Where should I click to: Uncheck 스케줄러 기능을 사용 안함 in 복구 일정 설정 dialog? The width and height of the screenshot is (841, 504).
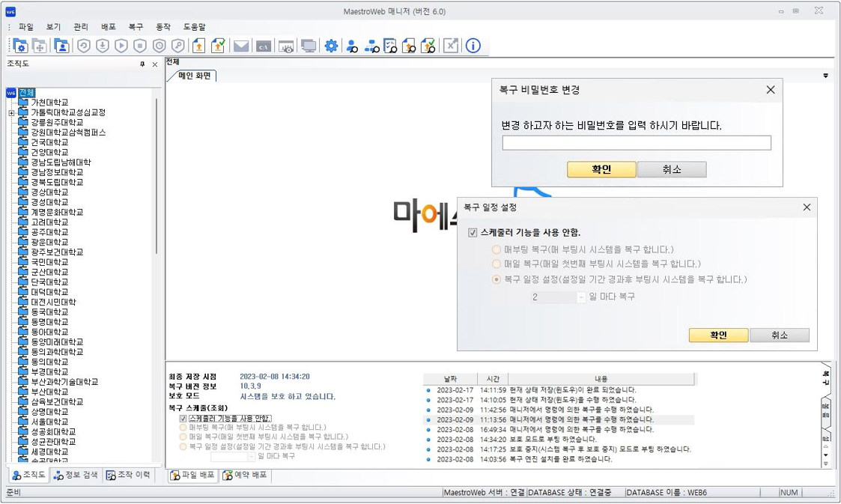point(473,232)
